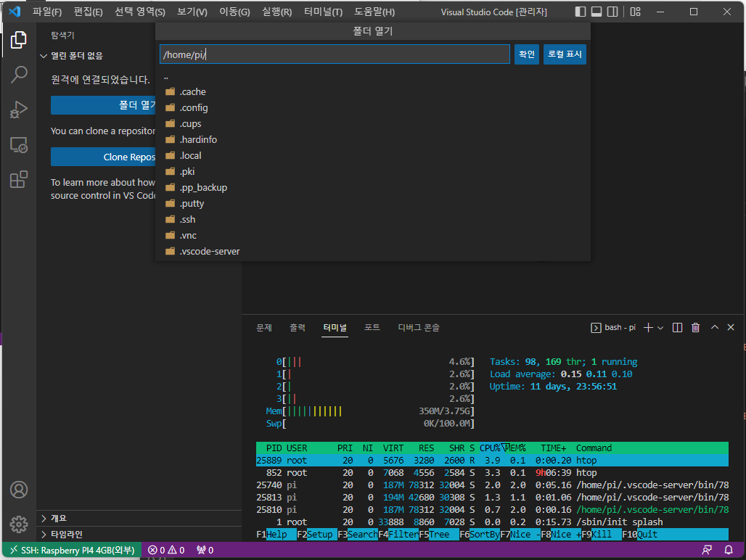This screenshot has height=560, width=746.
Task: Open Customize Layout icon in title bar
Action: (635, 12)
